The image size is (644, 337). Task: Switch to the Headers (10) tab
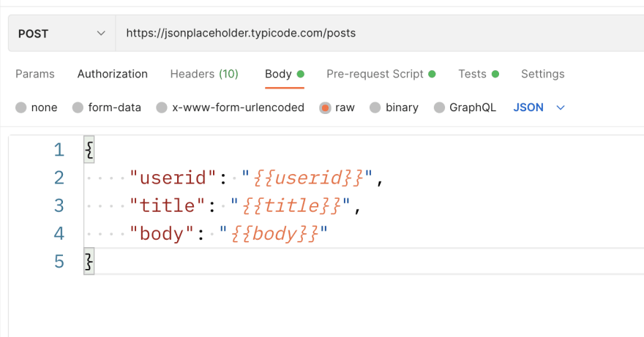(204, 74)
